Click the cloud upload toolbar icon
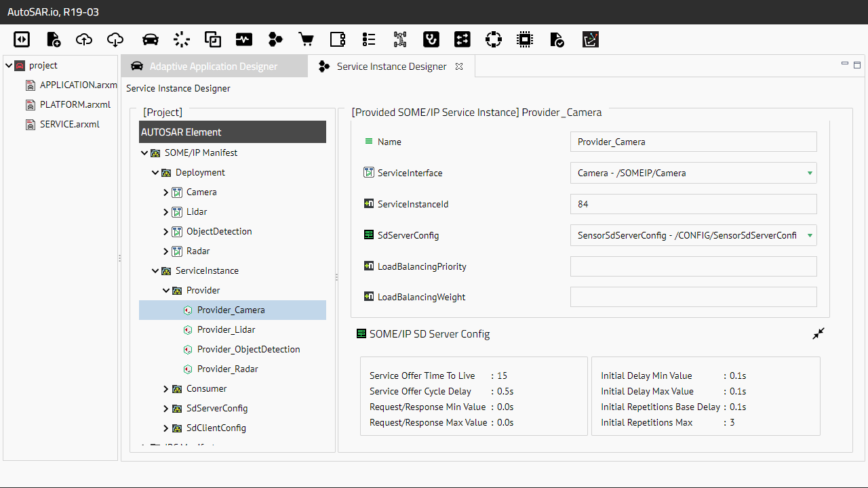Screen dimensions: 868x488 click(84, 39)
